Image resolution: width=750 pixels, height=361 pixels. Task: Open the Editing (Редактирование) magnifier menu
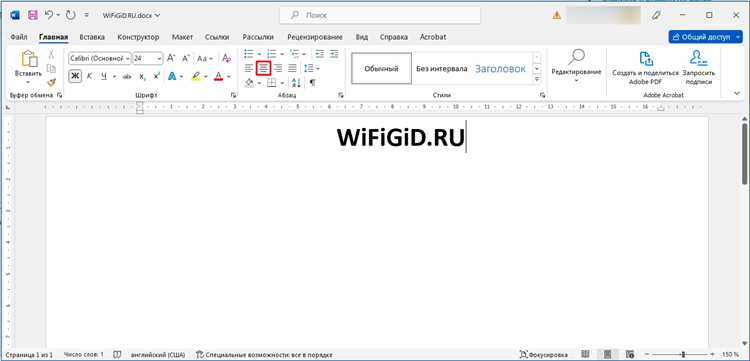click(576, 65)
